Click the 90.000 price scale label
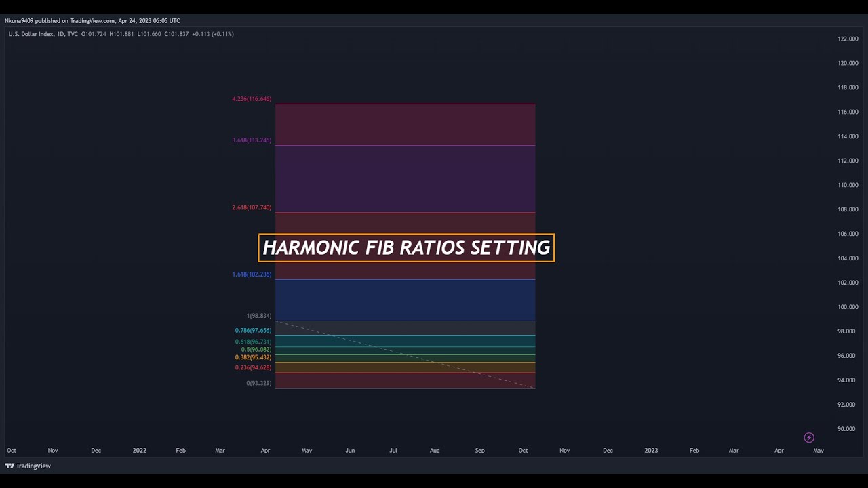This screenshot has width=868, height=488. [x=846, y=429]
